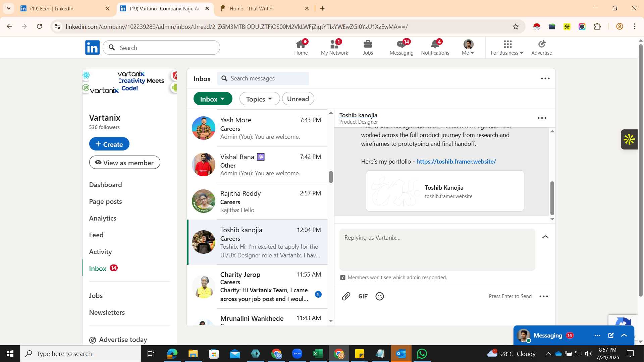Switch to Home - That Writer tab

(265, 8)
